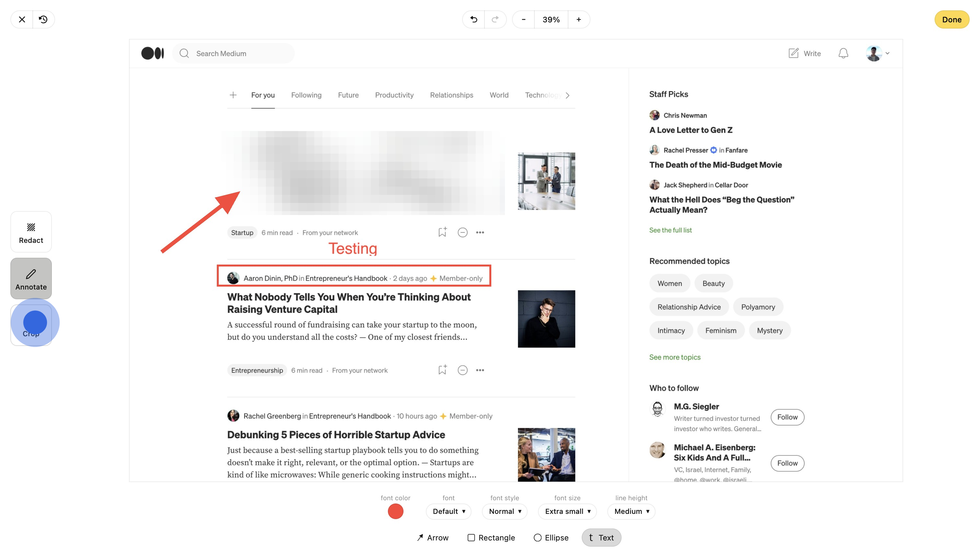Screen dimensions: 980x557
Task: Click the redo arrow icon
Action: coord(495,19)
